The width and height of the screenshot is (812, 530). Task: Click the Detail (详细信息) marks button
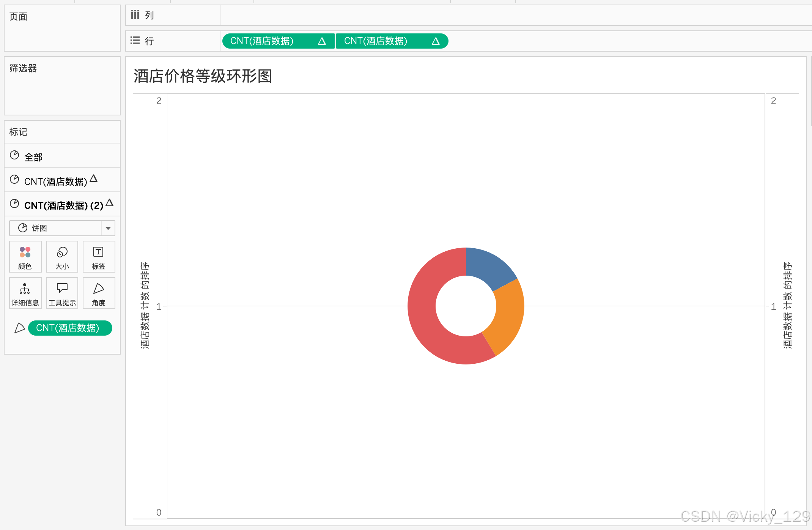[x=25, y=293]
